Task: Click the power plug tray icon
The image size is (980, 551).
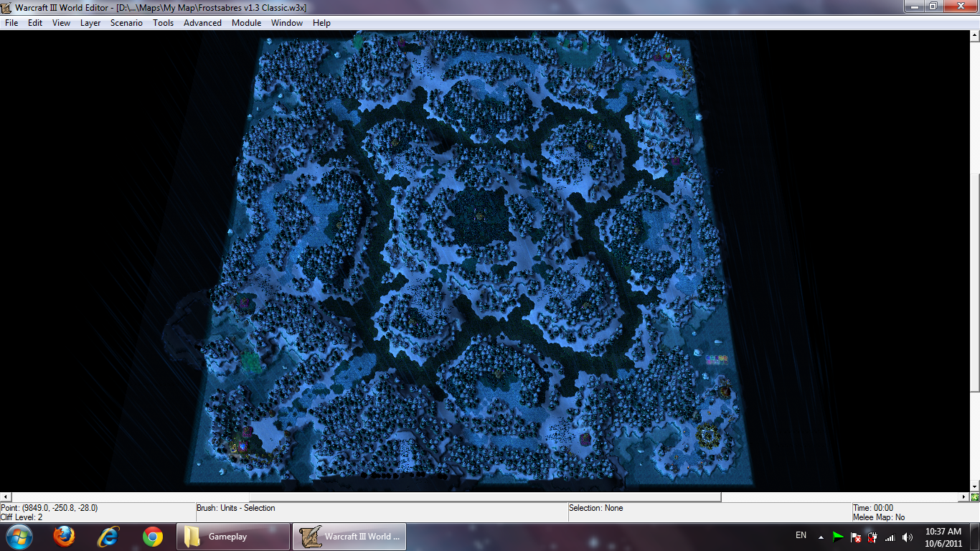Action: point(872,537)
